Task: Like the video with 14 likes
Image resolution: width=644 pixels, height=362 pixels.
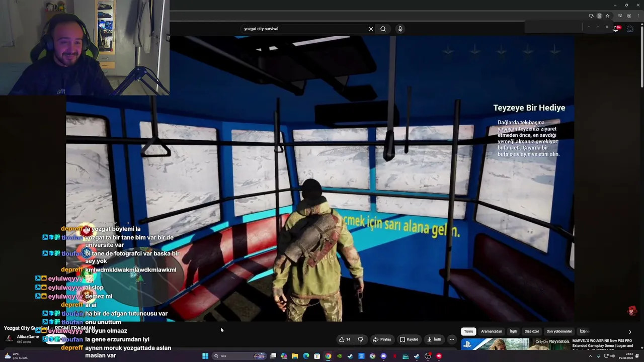Action: click(345, 339)
